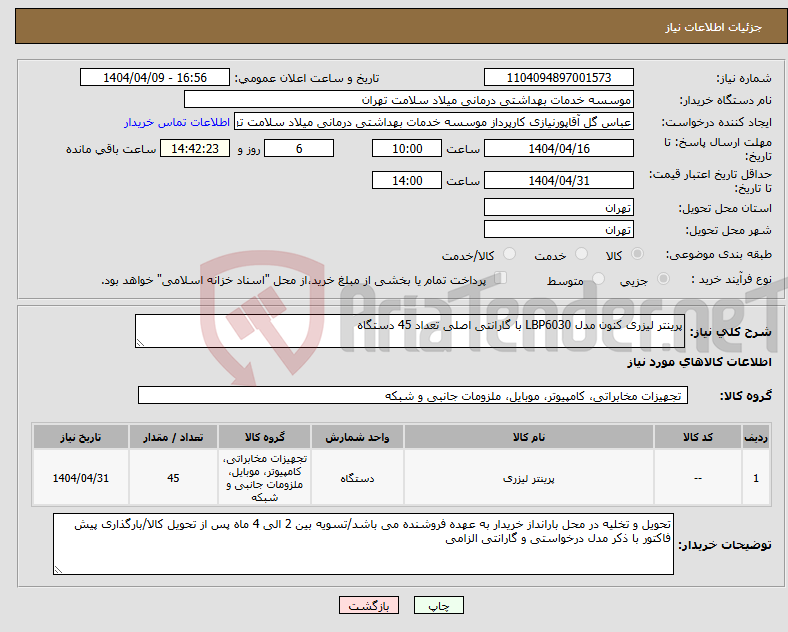Click the تعداد / مقدار column header
The image size is (788, 632).
coord(173,437)
